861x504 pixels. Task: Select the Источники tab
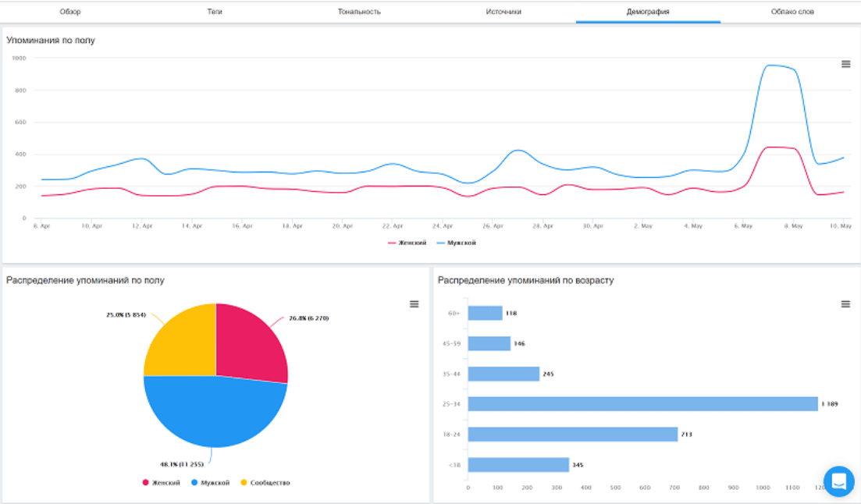(503, 12)
